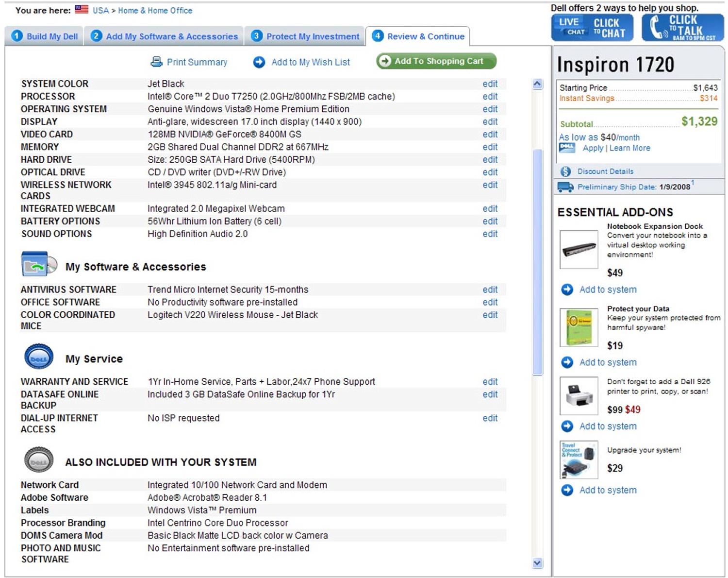Viewport: 728px width, 578px height.
Task: Click the Protect your Data software box thumbnail
Action: tap(579, 327)
